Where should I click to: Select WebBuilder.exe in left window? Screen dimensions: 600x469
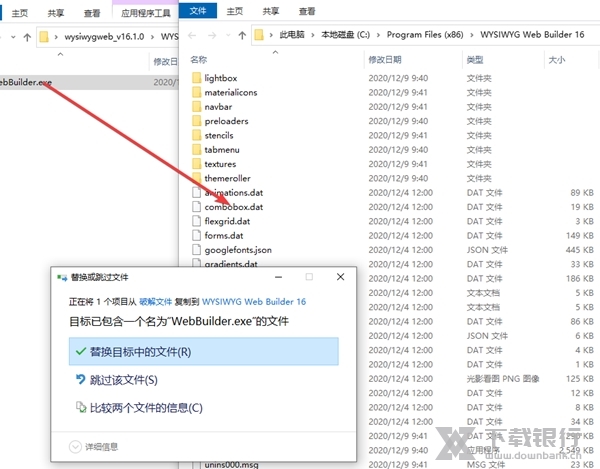pyautogui.click(x=25, y=82)
